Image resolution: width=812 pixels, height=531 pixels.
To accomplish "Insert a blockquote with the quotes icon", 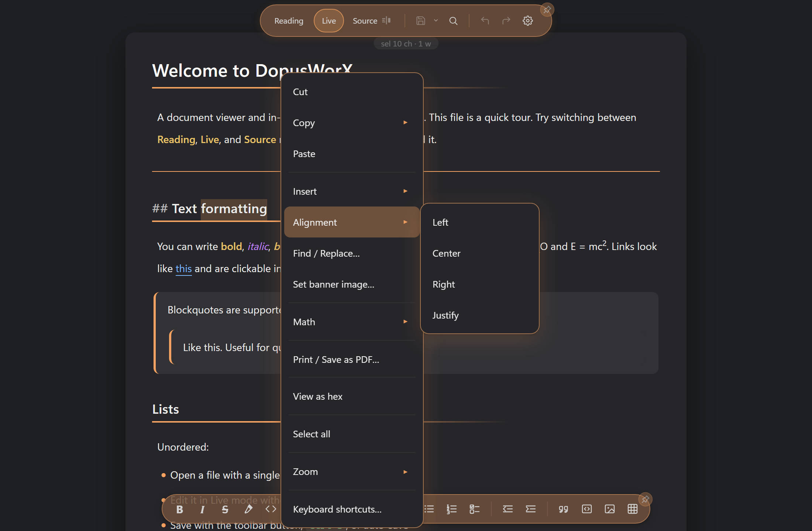I will 564,509.
